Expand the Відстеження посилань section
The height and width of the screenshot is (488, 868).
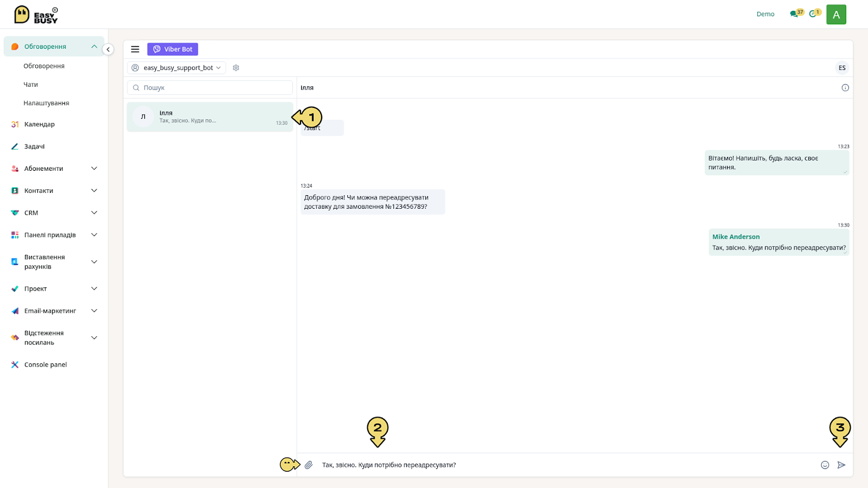click(94, 338)
